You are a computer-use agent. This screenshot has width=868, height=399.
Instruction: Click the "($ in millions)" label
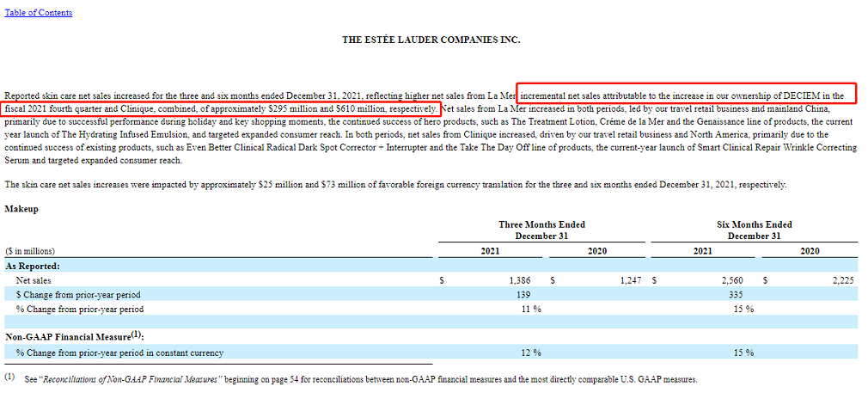pyautogui.click(x=30, y=251)
